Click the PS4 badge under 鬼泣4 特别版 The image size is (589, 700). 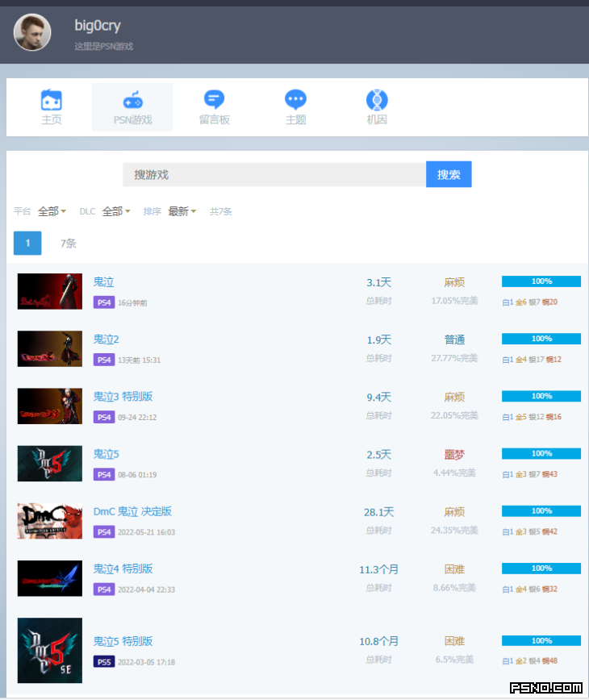point(103,590)
